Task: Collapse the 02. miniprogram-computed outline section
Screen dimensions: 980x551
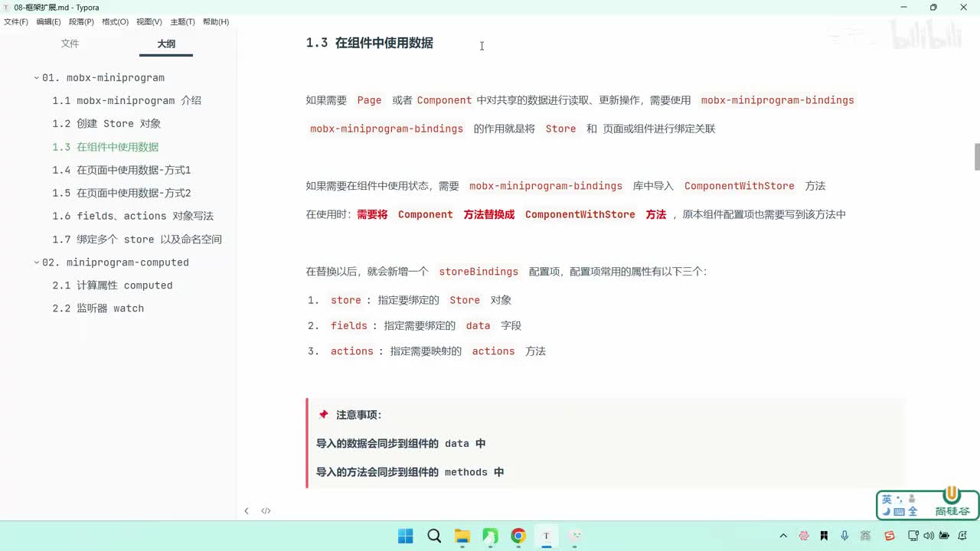Action: 36,262
